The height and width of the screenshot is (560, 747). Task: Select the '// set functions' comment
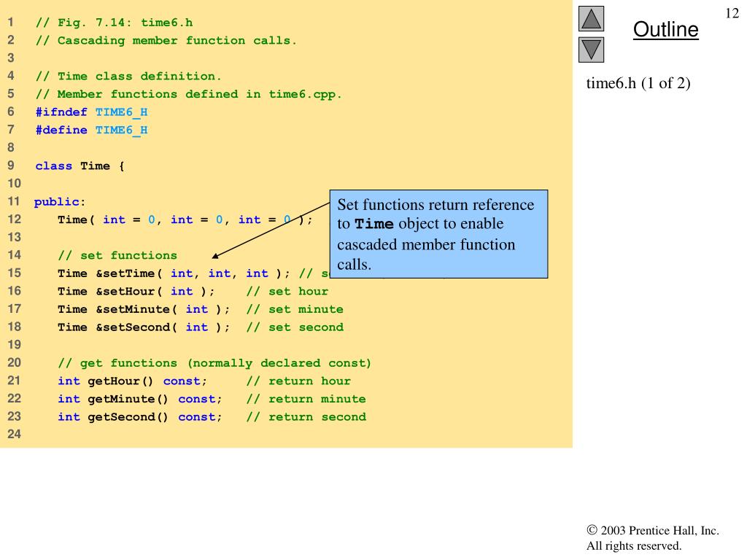click(x=117, y=256)
